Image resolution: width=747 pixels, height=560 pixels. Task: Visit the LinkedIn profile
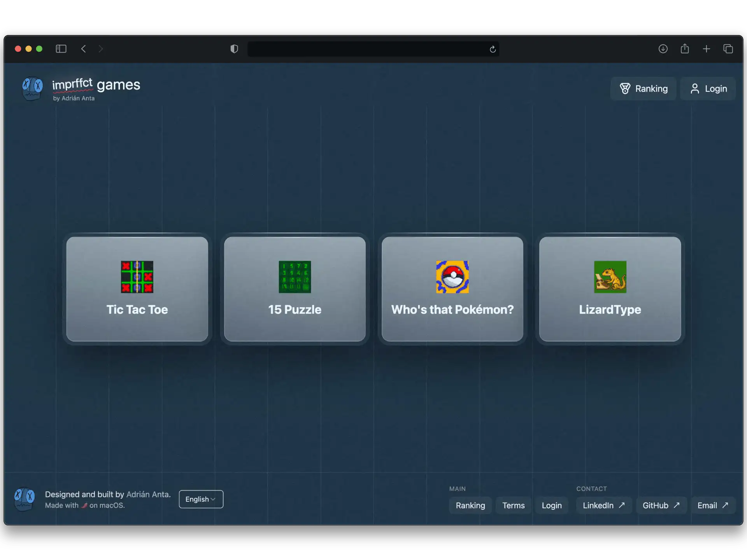[x=603, y=505]
